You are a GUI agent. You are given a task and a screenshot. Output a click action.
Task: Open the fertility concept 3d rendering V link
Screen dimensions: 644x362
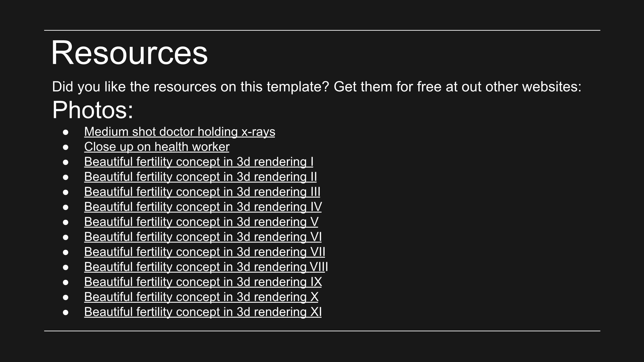click(201, 222)
